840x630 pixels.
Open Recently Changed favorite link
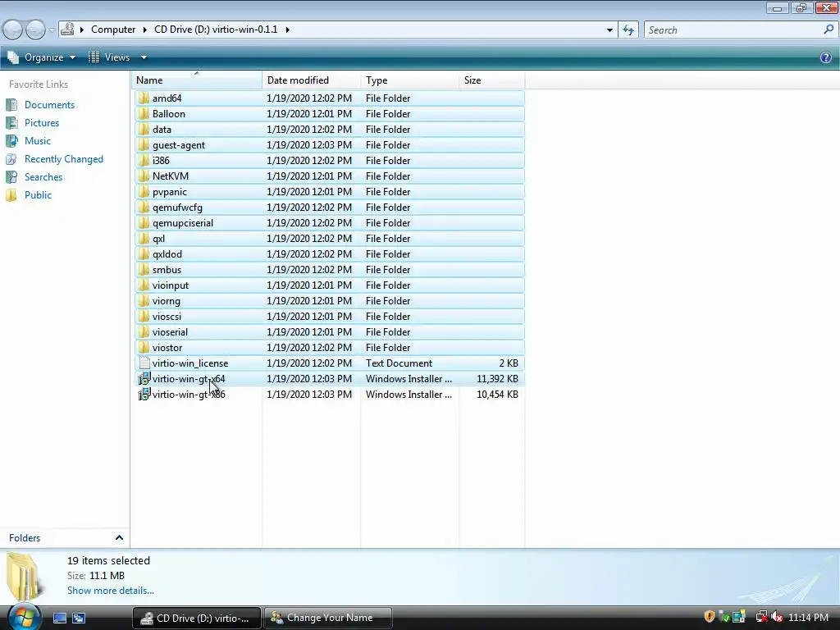pyautogui.click(x=64, y=159)
